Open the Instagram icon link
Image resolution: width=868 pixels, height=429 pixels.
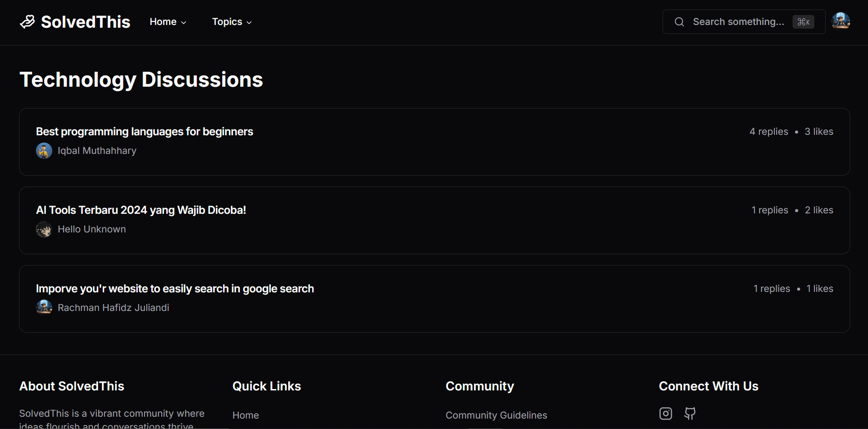pos(665,414)
